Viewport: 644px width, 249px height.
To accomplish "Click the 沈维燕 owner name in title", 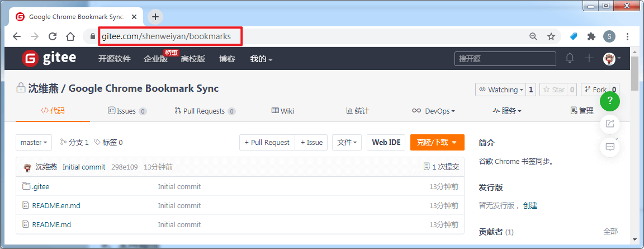I will tap(43, 88).
